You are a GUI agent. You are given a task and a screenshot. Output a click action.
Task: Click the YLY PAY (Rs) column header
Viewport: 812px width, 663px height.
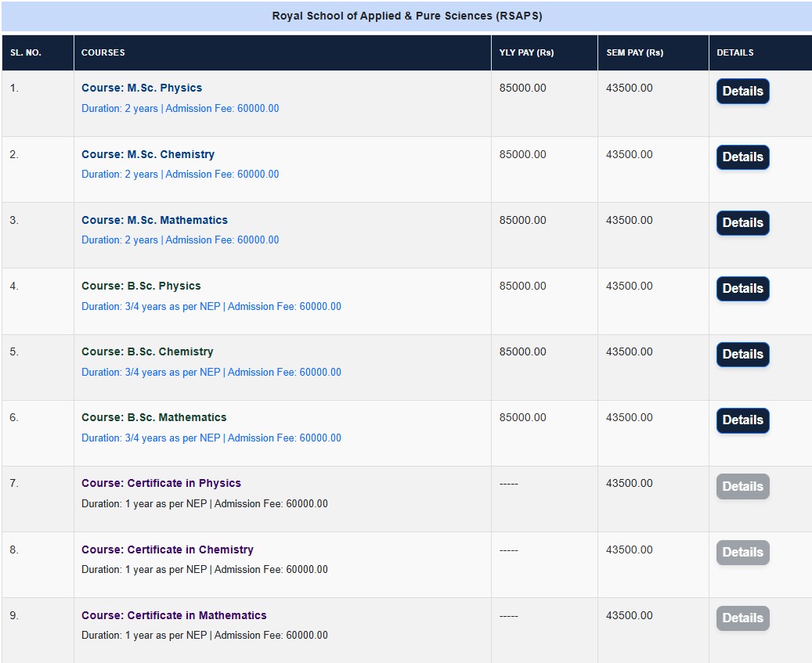coord(526,53)
